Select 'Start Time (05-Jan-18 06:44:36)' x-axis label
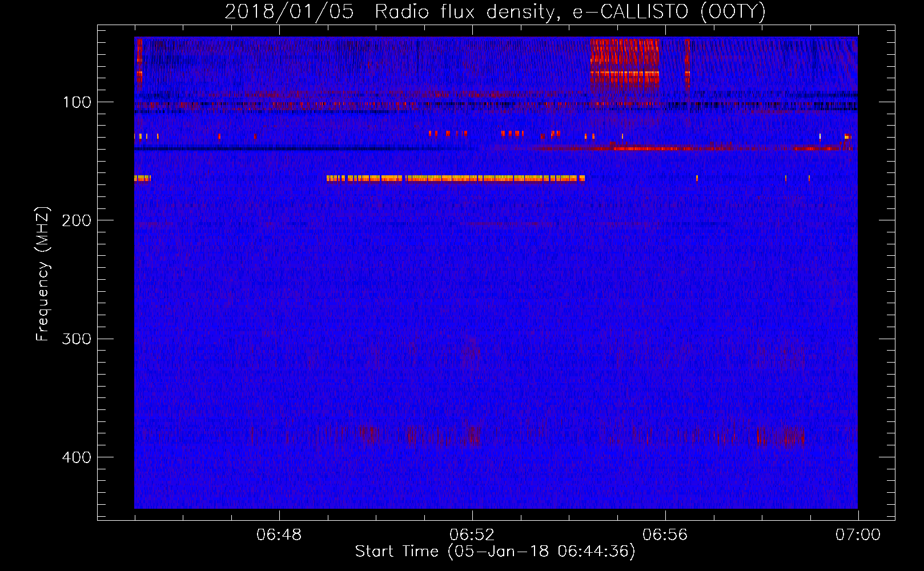 [x=495, y=552]
